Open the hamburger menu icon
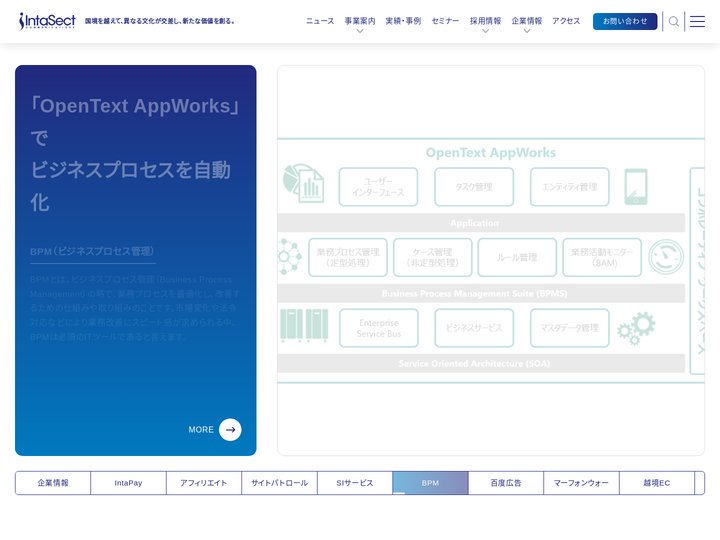720x540 pixels. 697,21
